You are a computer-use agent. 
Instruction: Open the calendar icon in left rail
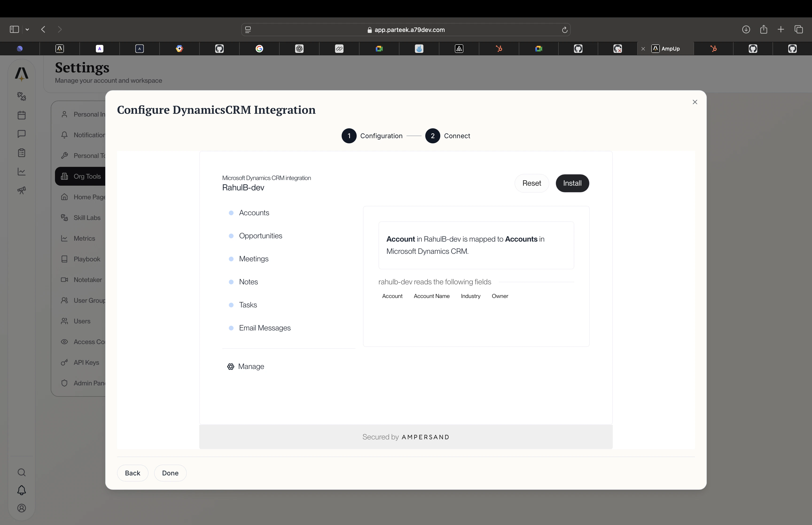tap(21, 115)
